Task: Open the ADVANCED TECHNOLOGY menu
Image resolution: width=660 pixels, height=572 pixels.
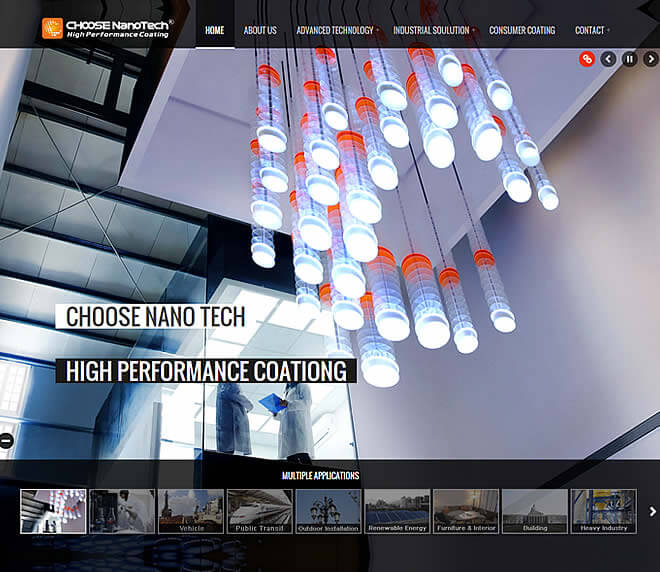Action: tap(335, 30)
